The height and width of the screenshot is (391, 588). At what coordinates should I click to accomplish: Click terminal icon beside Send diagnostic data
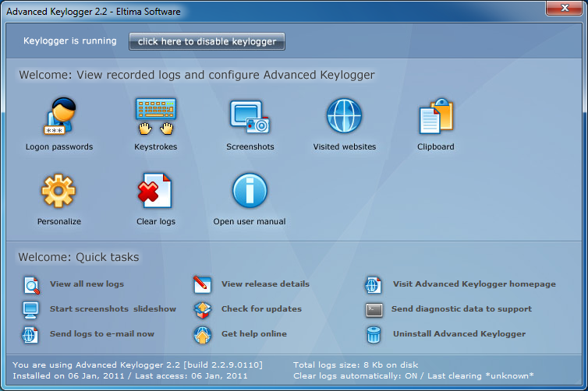point(374,310)
